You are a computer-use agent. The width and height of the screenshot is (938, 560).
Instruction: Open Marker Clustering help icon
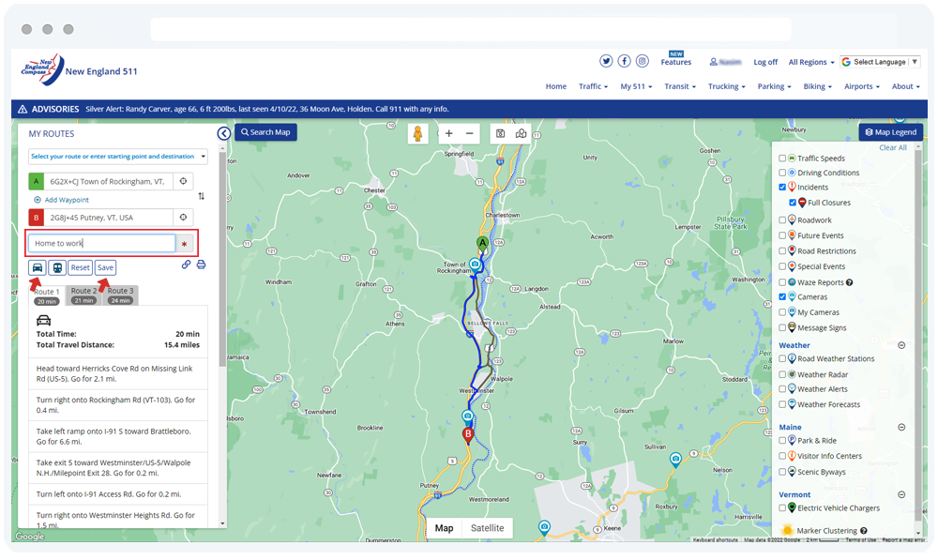pyautogui.click(x=863, y=531)
